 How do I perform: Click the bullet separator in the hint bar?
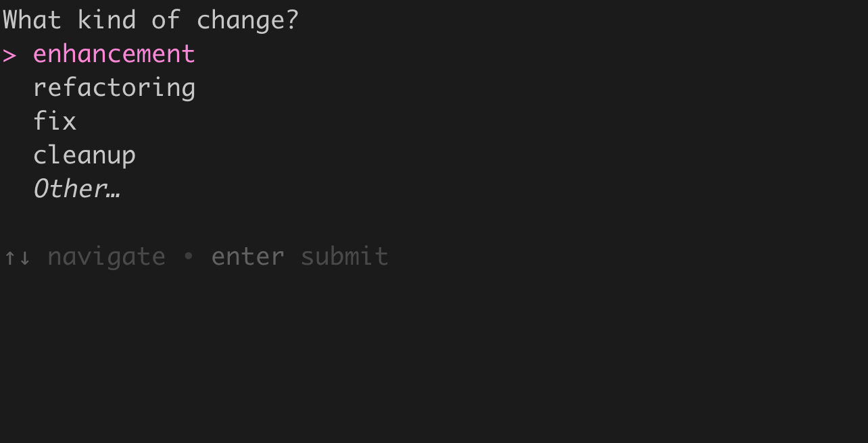[x=189, y=256]
